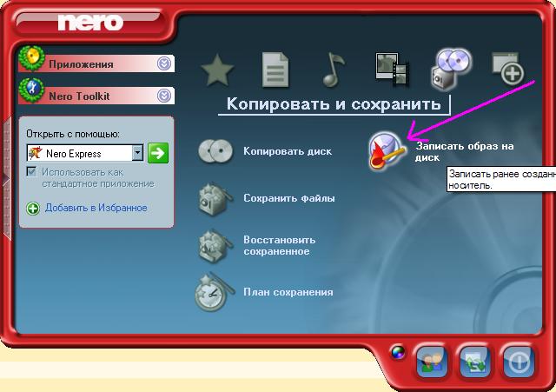
Task: Open the Extras window-plus category icon
Action: pyautogui.click(x=508, y=69)
